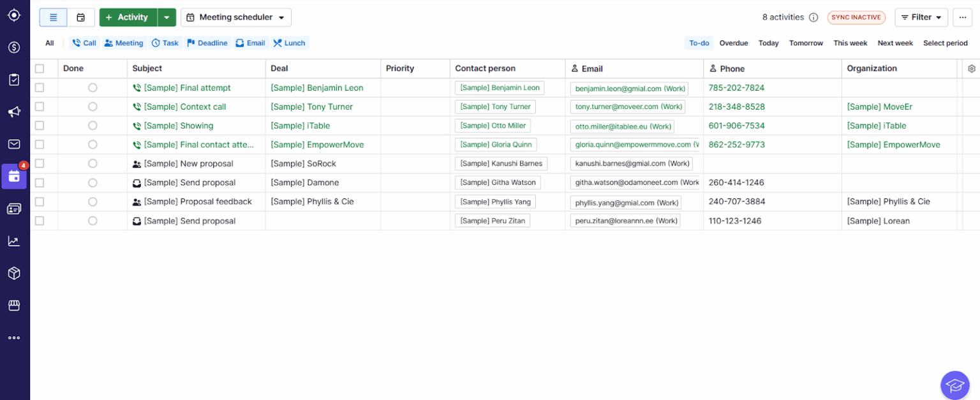Switch activities to calendar view
This screenshot has width=980, height=400.
pyautogui.click(x=80, y=17)
